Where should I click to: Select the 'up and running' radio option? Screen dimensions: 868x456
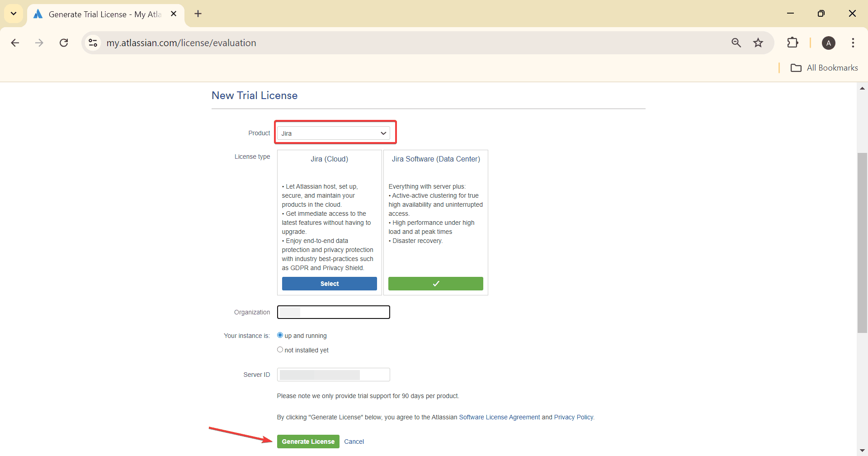tap(280, 335)
